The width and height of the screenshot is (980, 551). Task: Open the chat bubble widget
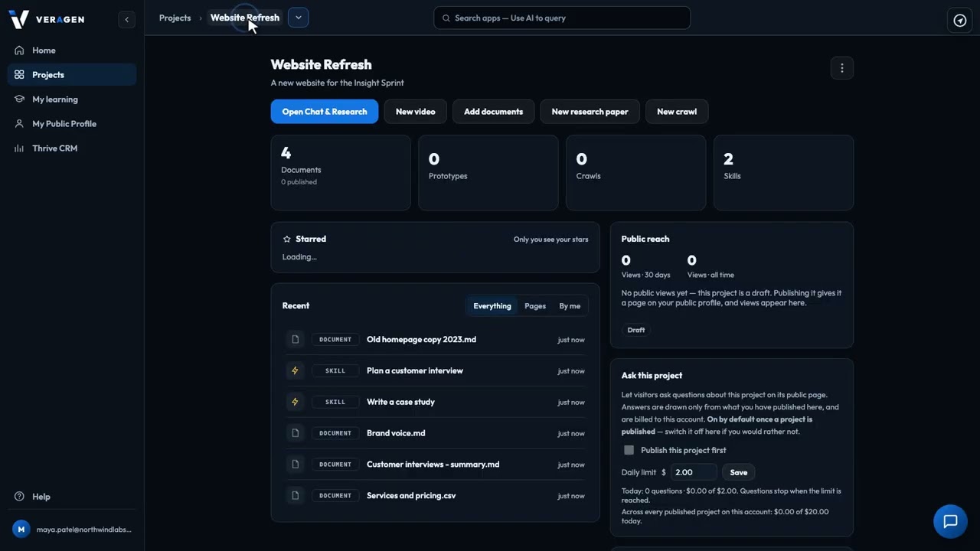click(x=950, y=522)
